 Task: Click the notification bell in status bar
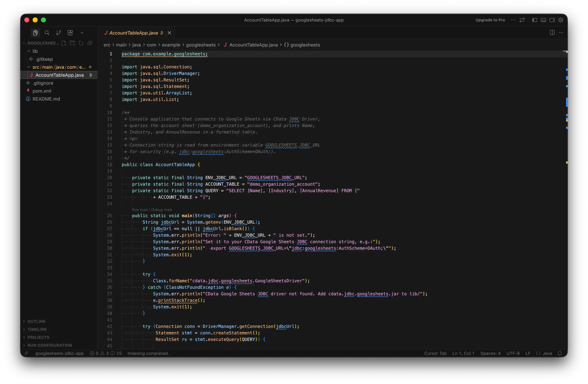coord(560,353)
